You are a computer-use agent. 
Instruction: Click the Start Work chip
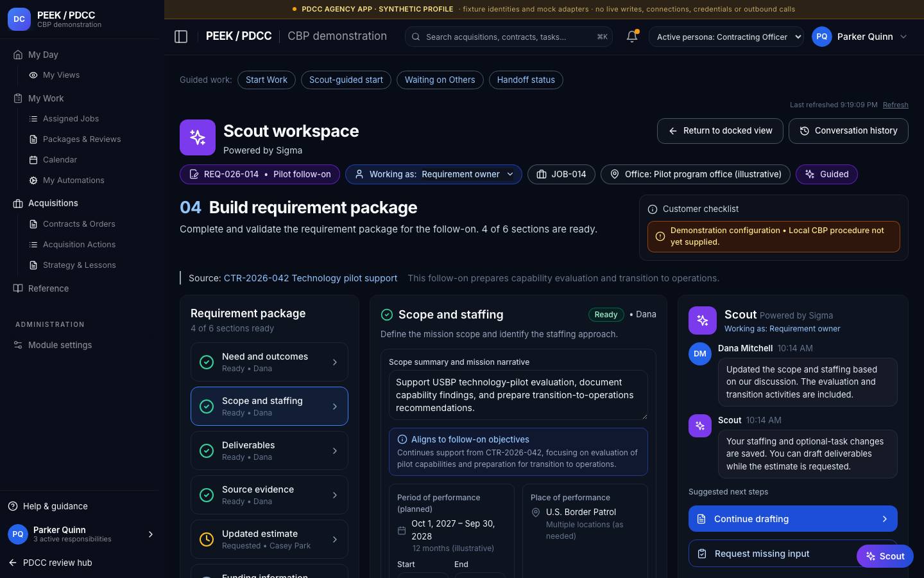point(266,80)
